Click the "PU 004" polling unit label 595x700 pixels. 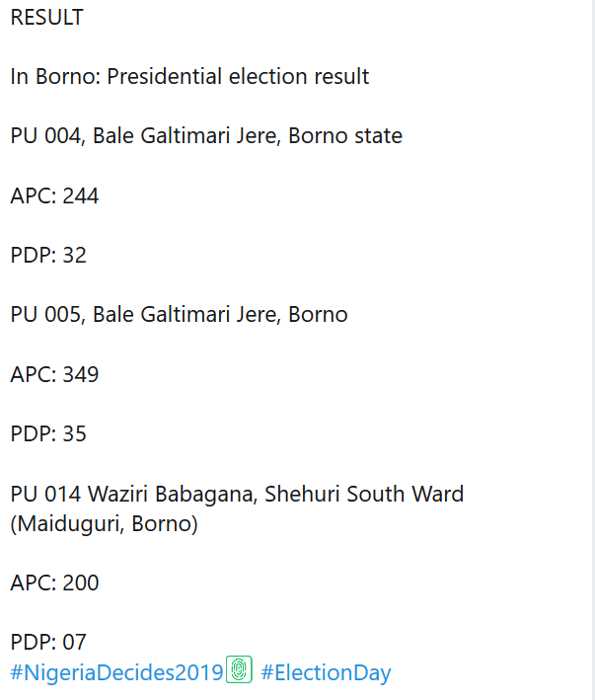[45, 136]
